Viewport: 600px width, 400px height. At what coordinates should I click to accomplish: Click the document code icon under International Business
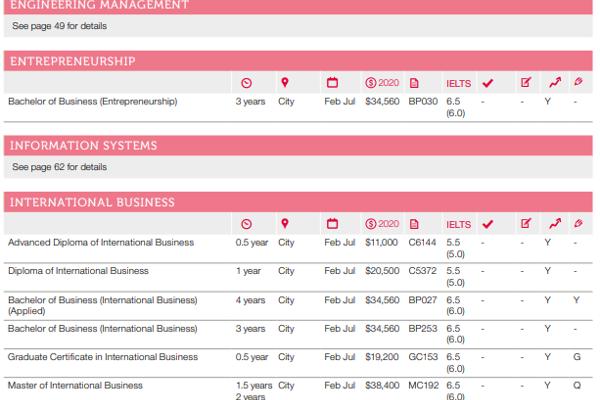click(414, 224)
